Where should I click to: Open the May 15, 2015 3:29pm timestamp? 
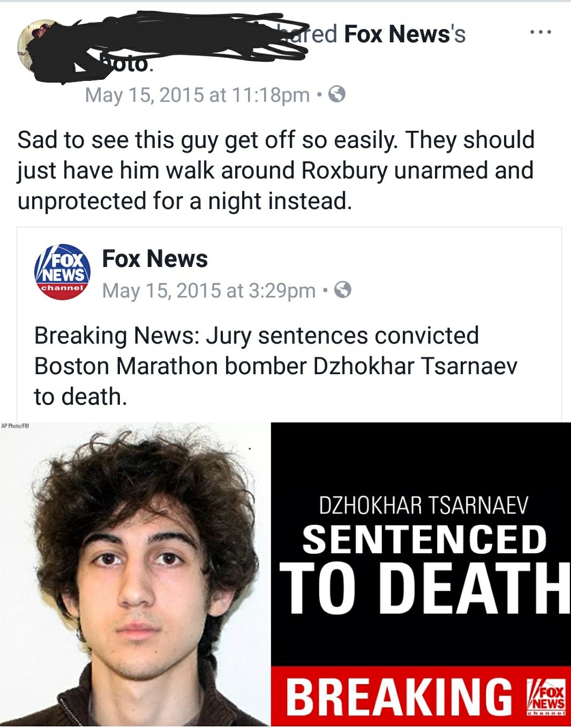[x=209, y=291]
